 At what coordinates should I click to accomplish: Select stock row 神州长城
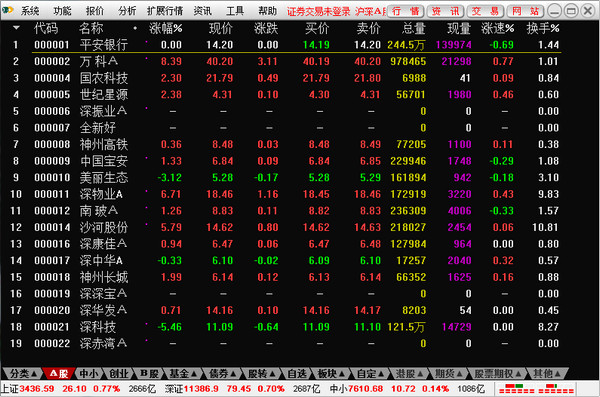(x=285, y=277)
